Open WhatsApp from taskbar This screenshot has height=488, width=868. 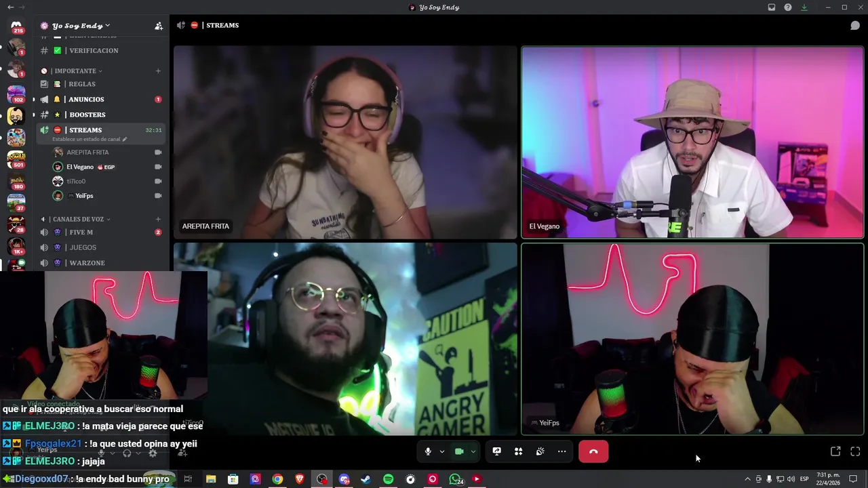[455, 479]
